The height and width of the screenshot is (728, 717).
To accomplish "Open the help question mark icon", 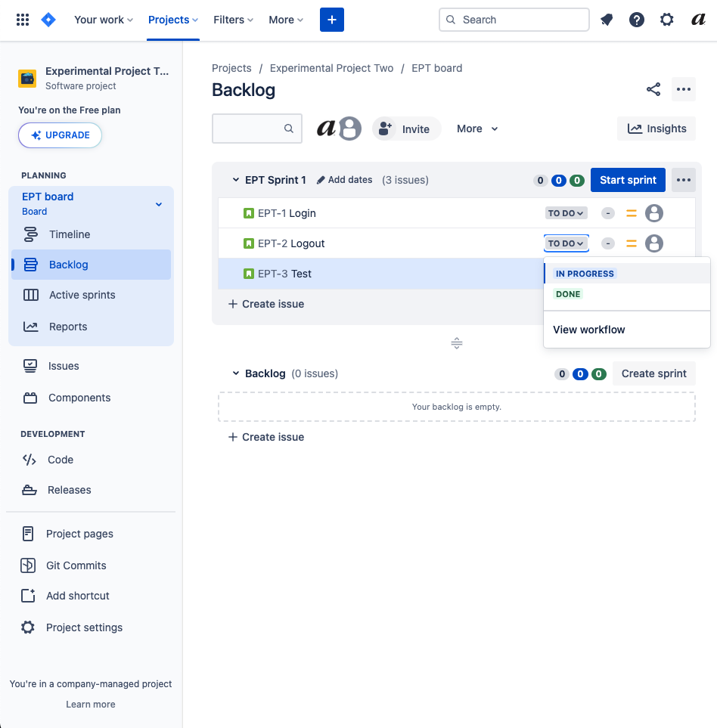I will [x=637, y=19].
